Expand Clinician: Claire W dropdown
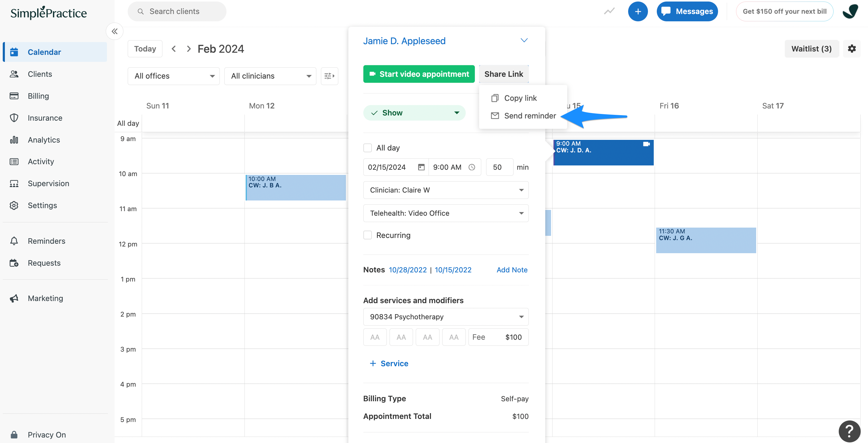 pyautogui.click(x=446, y=190)
